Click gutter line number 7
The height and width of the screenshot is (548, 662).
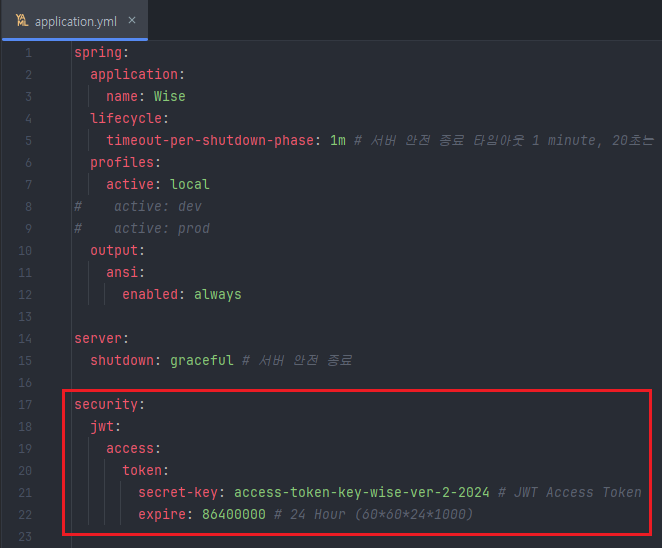point(28,184)
